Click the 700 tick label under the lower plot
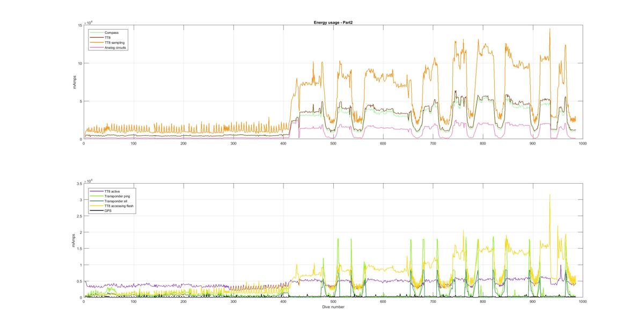Viewport: 644px width, 334px height. tap(433, 302)
